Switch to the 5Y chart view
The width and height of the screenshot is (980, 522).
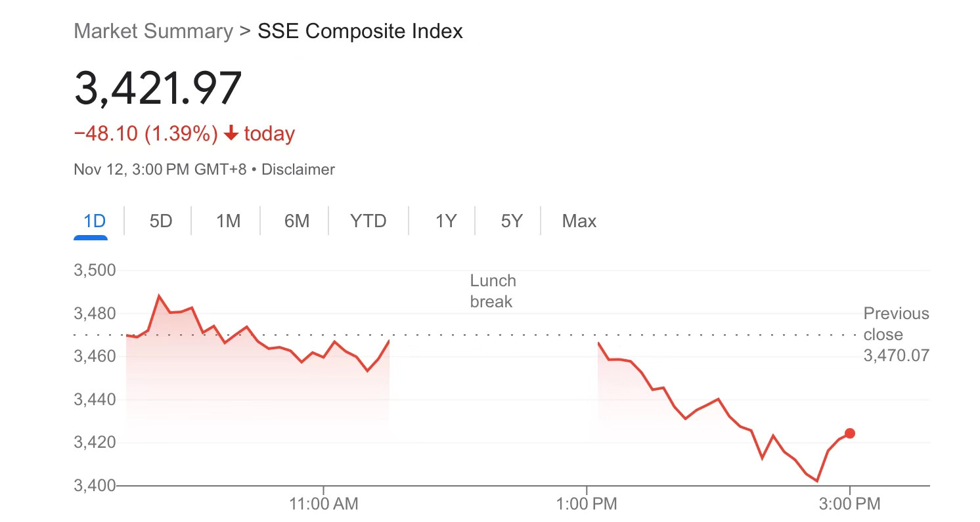click(512, 221)
